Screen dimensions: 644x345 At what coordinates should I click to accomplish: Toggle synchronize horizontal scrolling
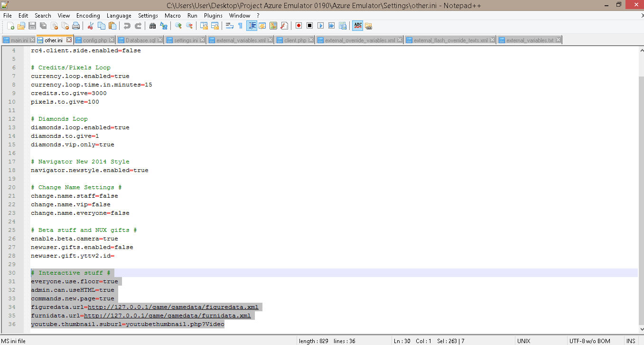click(215, 26)
